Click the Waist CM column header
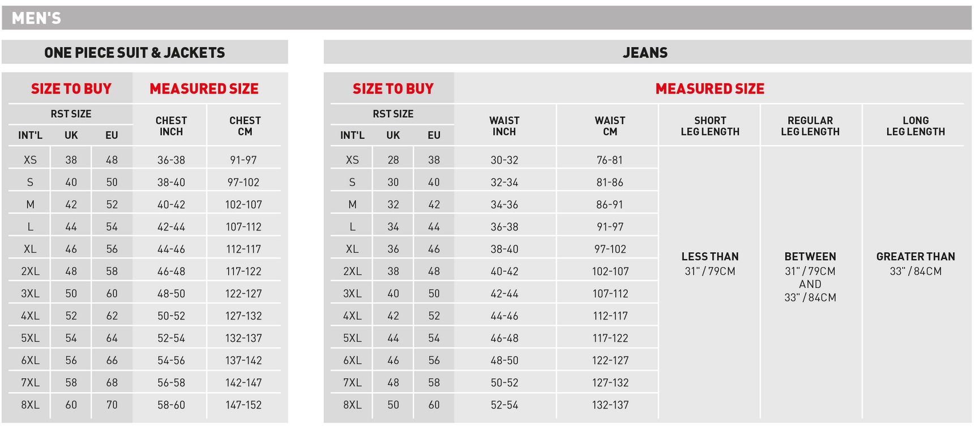The width and height of the screenshot is (980, 429). coord(610,126)
